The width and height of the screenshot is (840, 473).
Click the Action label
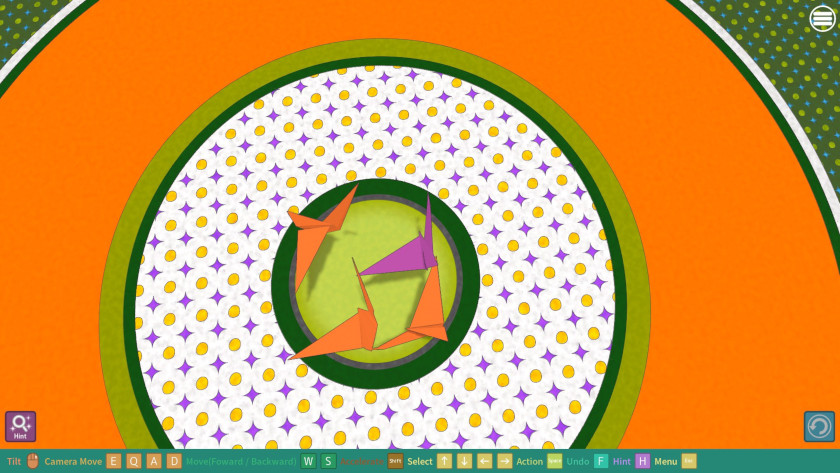click(530, 461)
